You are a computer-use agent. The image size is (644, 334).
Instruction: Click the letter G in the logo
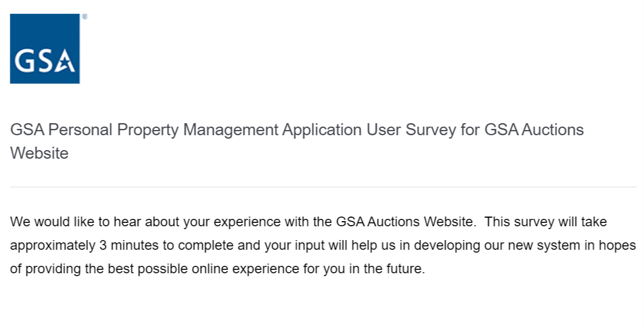pyautogui.click(x=25, y=61)
